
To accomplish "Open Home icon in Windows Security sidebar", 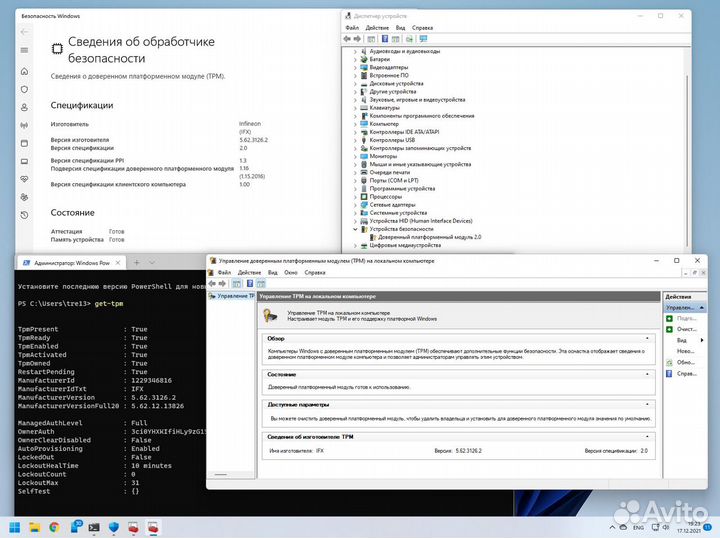I will coord(24,71).
